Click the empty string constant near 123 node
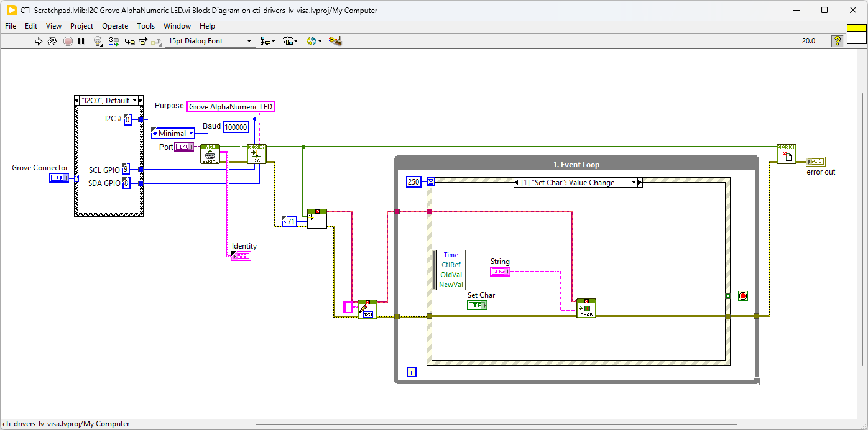868x430 pixels. click(x=348, y=307)
